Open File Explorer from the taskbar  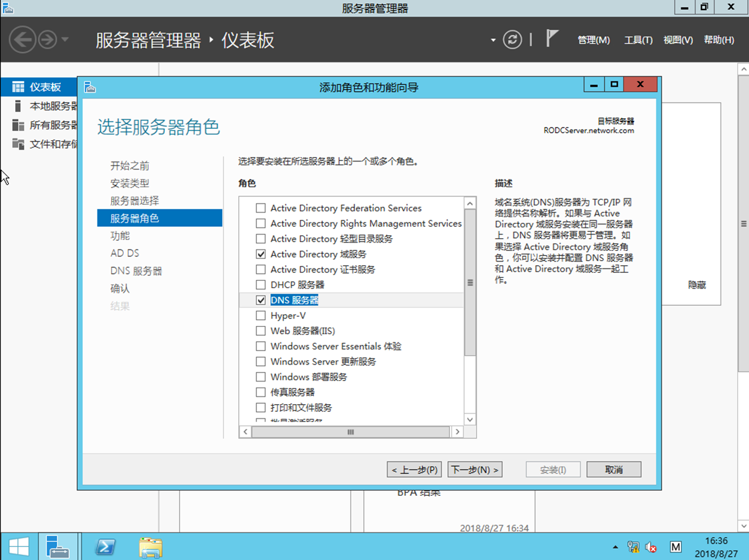[150, 547]
